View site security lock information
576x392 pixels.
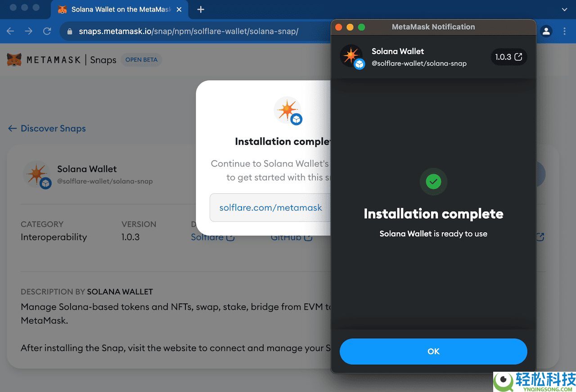[x=69, y=32]
